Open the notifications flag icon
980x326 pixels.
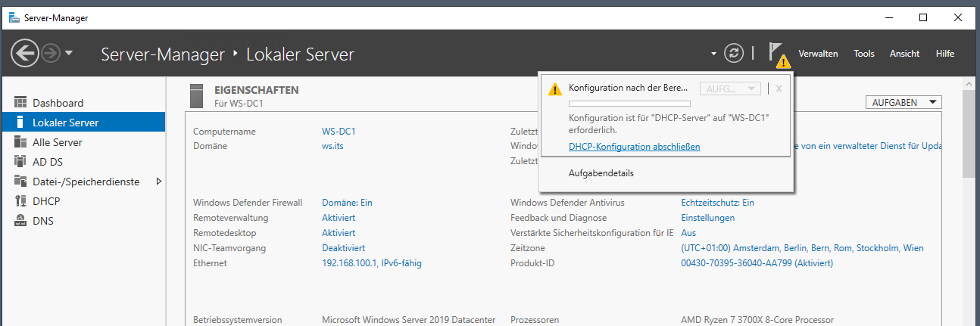click(778, 54)
